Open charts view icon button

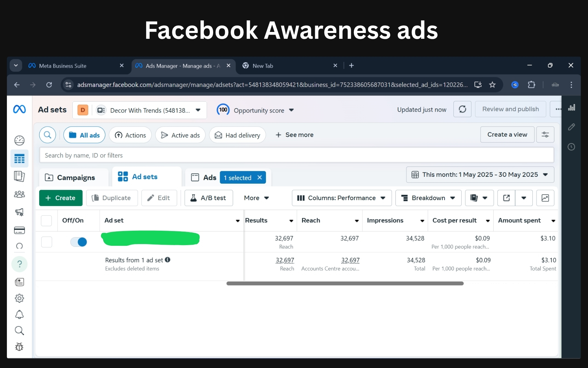(545, 198)
